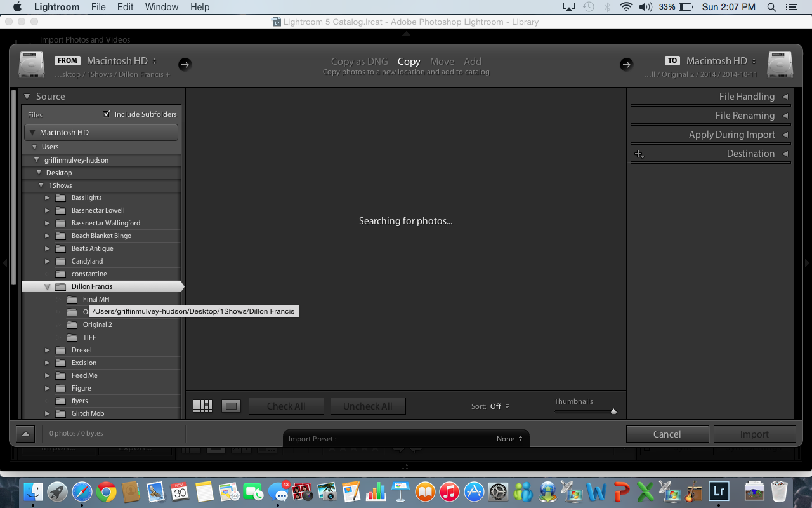Image resolution: width=812 pixels, height=508 pixels.
Task: Select Copy import mode
Action: click(x=409, y=62)
